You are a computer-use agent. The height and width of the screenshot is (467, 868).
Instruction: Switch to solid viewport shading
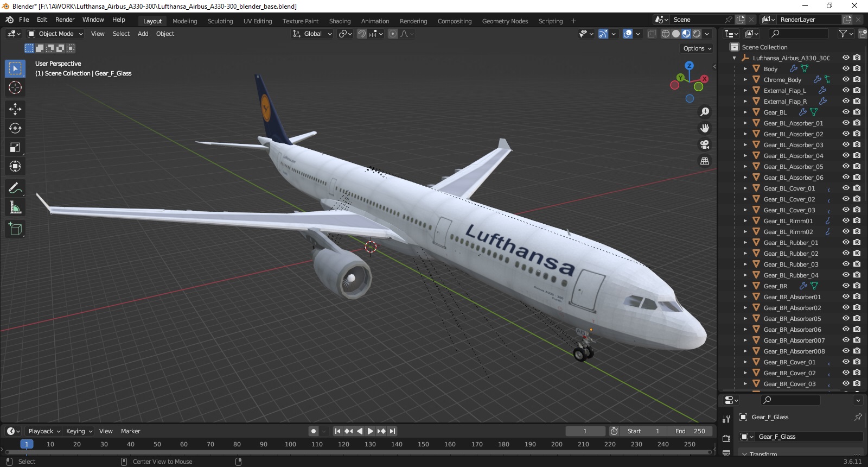(x=676, y=34)
